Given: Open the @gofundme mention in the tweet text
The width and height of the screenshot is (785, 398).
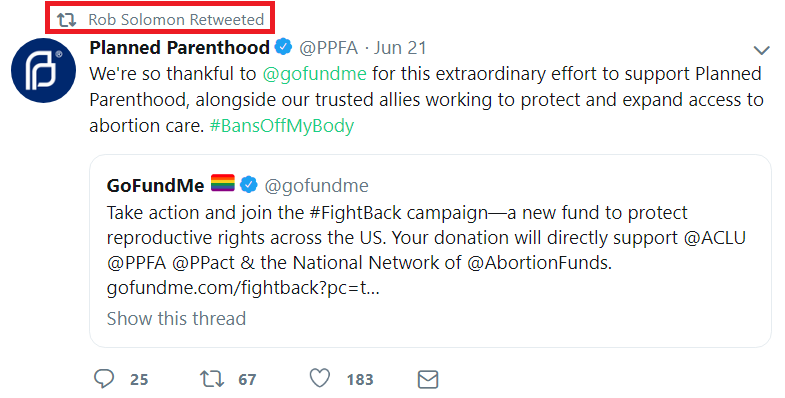Looking at the screenshot, I should [x=314, y=74].
